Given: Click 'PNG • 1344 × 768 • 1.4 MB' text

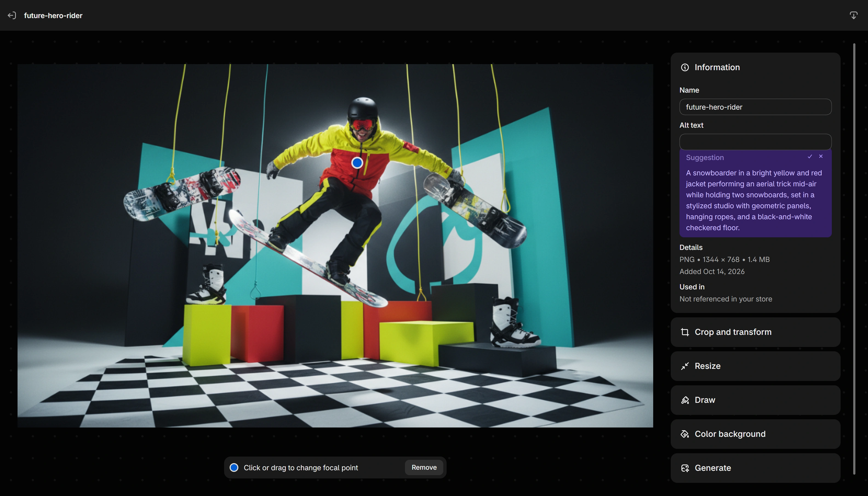Looking at the screenshot, I should pyautogui.click(x=724, y=260).
